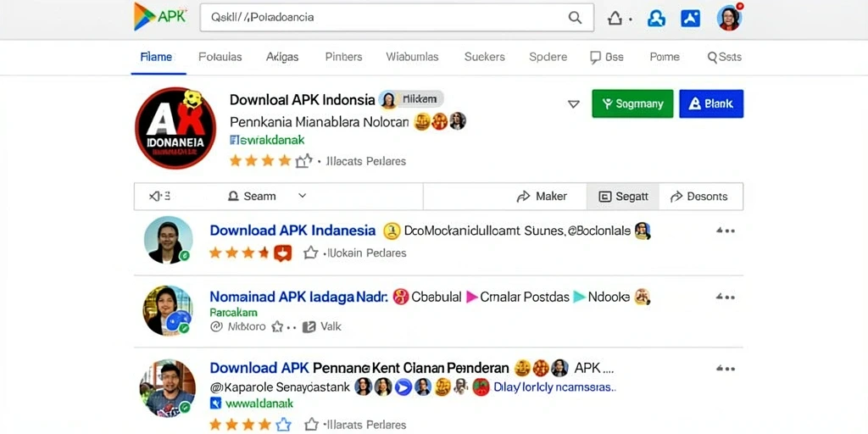Click the rating stars under Fswakdanak

tap(271, 161)
